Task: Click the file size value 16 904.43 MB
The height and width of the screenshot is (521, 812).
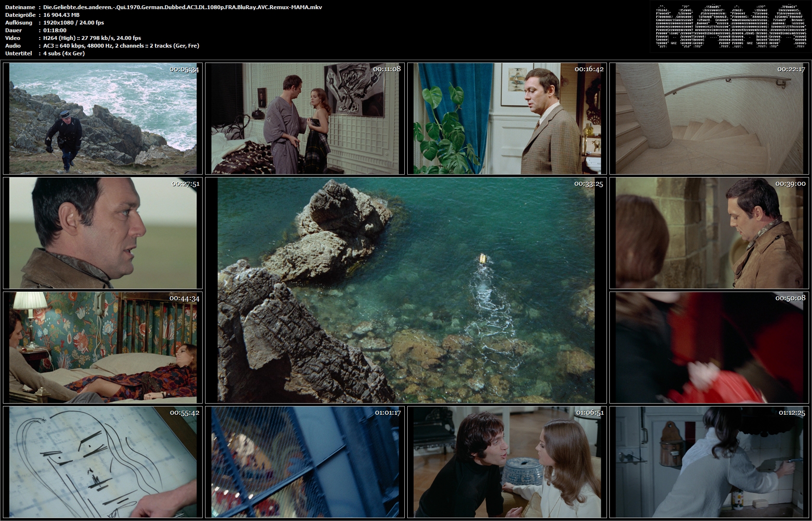Action: (x=61, y=15)
